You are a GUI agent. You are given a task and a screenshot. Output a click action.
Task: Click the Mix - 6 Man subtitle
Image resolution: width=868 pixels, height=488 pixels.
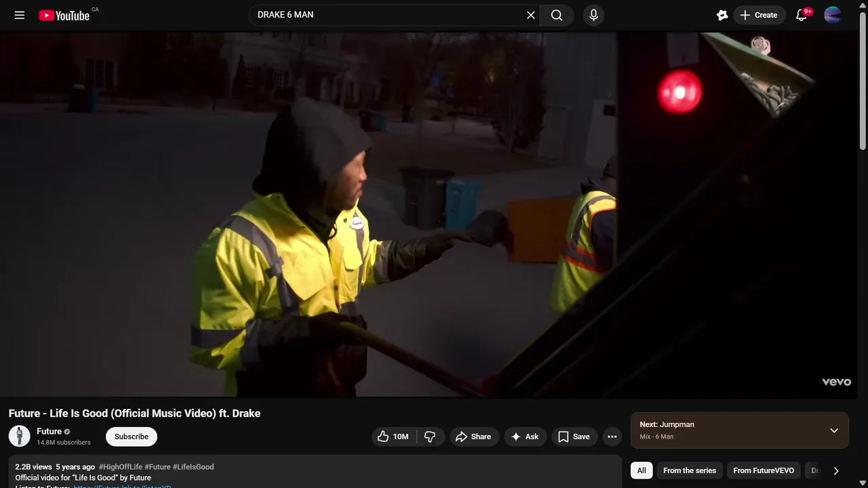[656, 436]
